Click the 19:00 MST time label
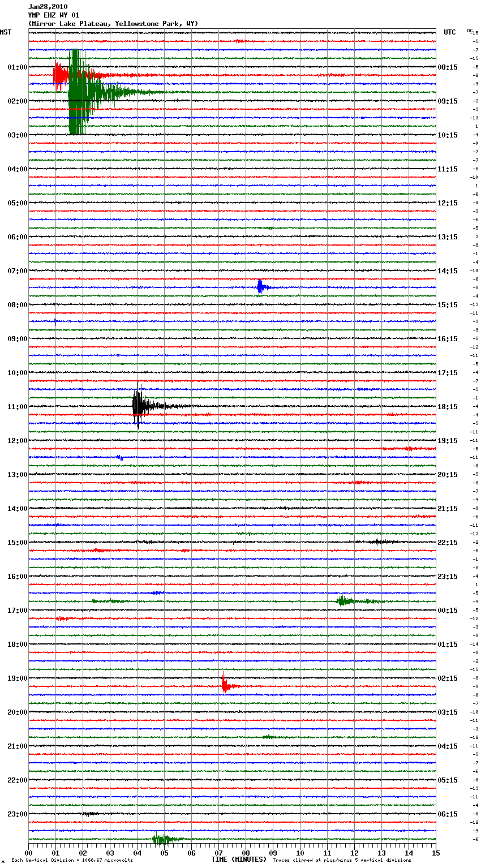This screenshot has width=481, height=868. click(x=18, y=678)
